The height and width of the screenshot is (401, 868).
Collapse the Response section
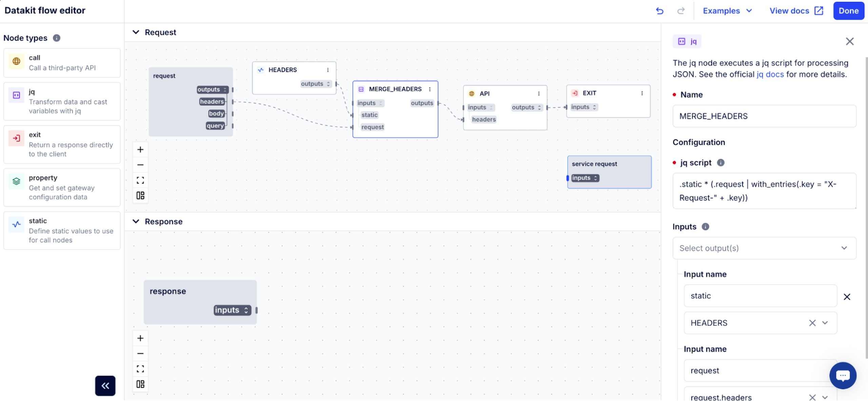click(x=136, y=222)
